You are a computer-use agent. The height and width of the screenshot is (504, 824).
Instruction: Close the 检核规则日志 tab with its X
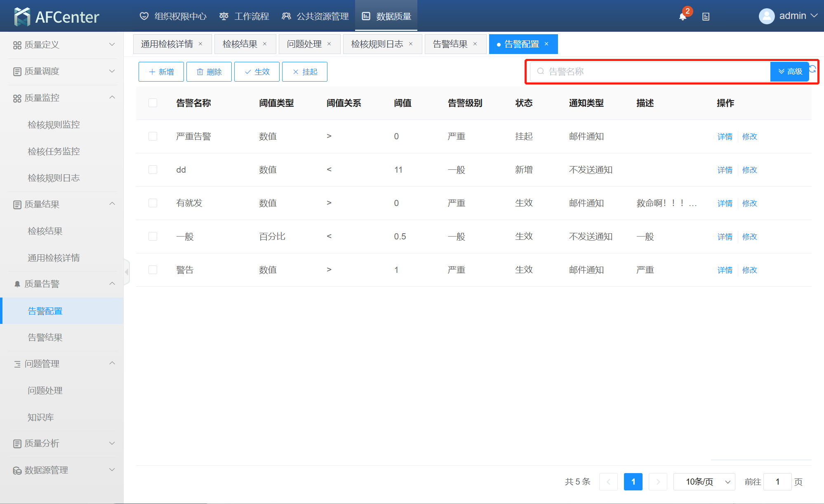tap(411, 44)
